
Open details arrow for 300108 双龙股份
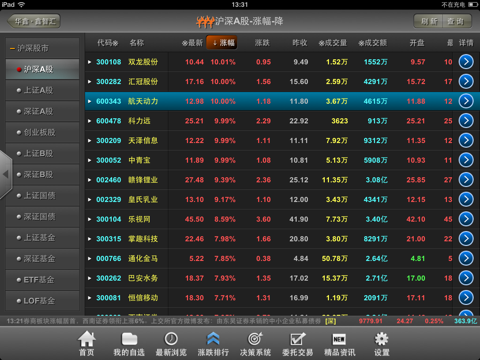click(466, 62)
